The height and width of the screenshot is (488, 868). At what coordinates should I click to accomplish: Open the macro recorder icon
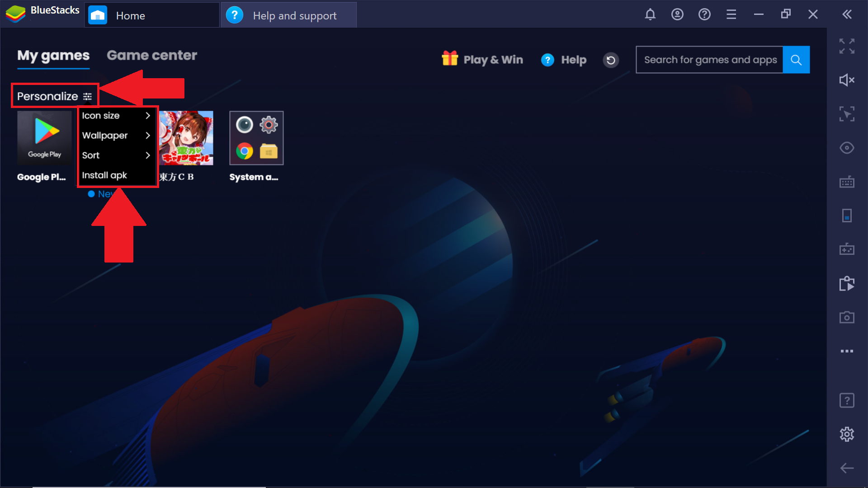click(x=847, y=283)
